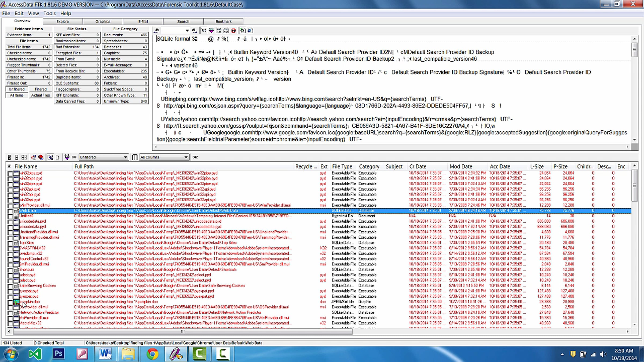
Task: Click the FTK application icon in taskbar
Action: [x=176, y=354]
